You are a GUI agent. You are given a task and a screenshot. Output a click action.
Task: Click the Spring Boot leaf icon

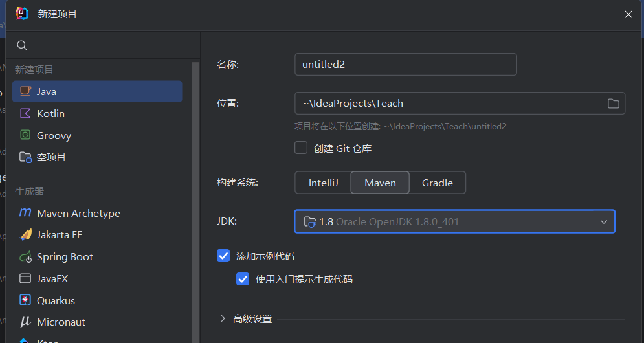pyautogui.click(x=25, y=257)
